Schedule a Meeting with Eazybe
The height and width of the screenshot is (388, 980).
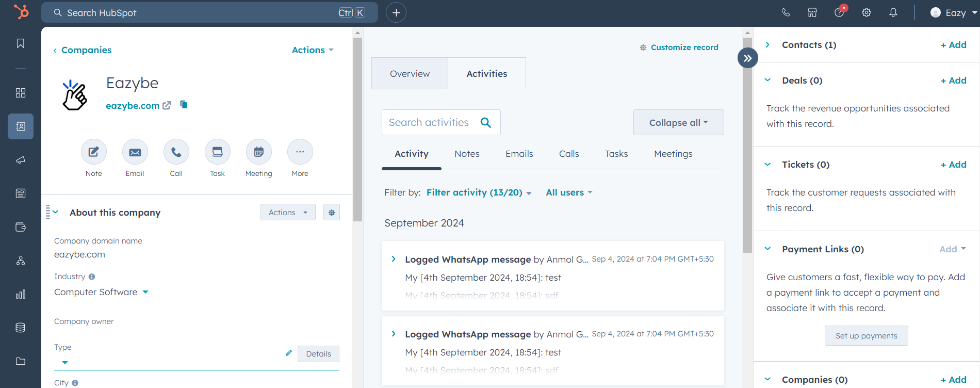point(259,152)
